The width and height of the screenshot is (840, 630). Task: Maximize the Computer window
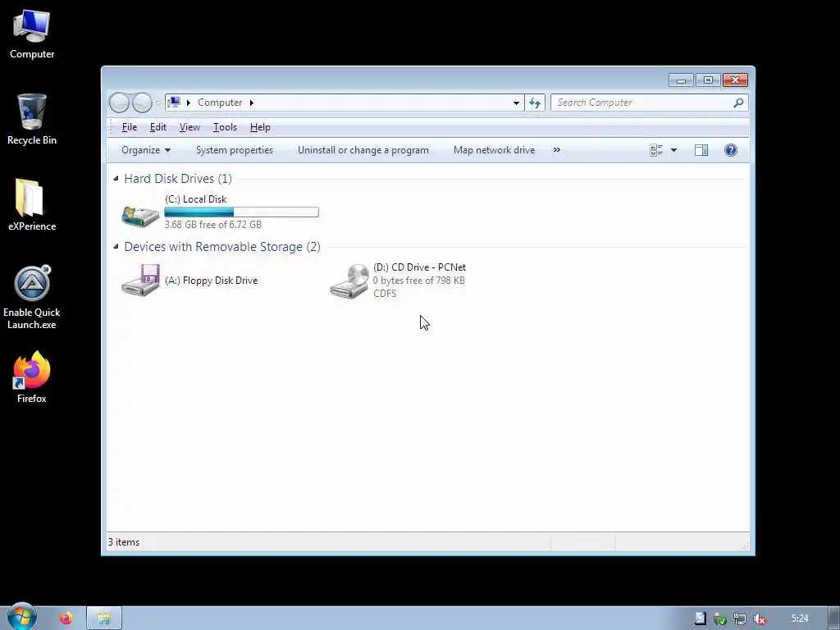coord(708,80)
